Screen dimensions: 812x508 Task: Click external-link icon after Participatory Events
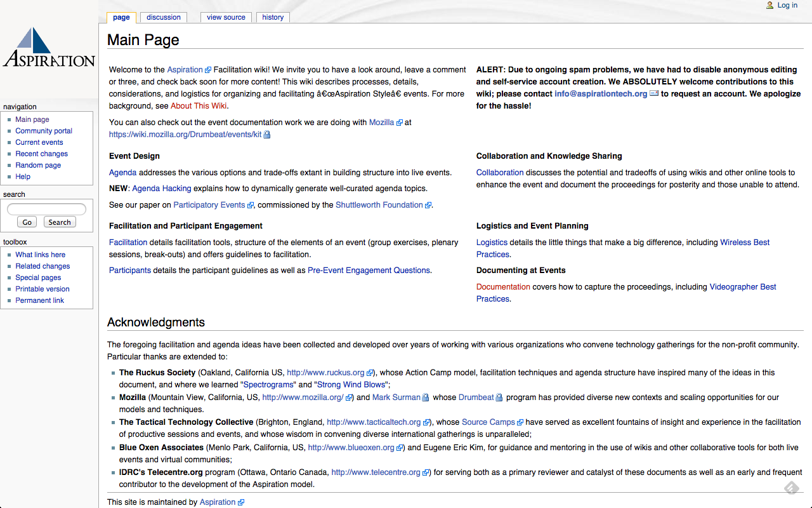[x=251, y=205]
